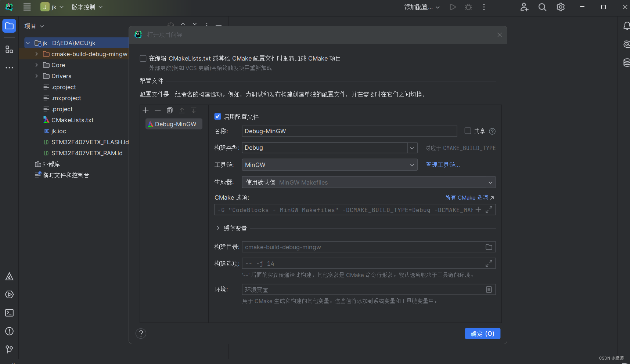Click the profile Name input field

(x=349, y=131)
